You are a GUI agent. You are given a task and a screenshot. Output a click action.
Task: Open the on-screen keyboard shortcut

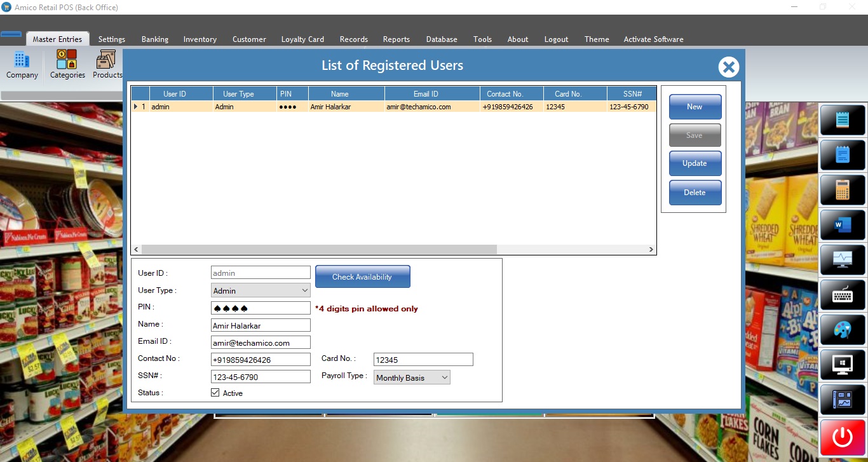coord(843,295)
